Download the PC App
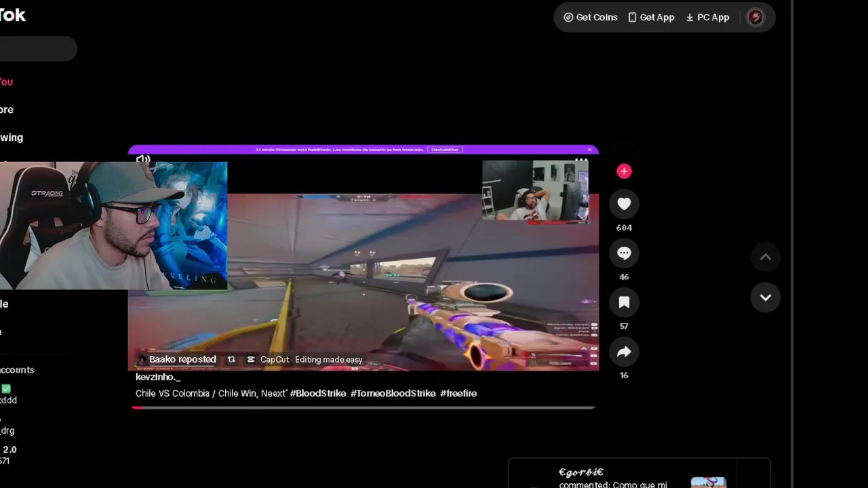 (x=707, y=18)
